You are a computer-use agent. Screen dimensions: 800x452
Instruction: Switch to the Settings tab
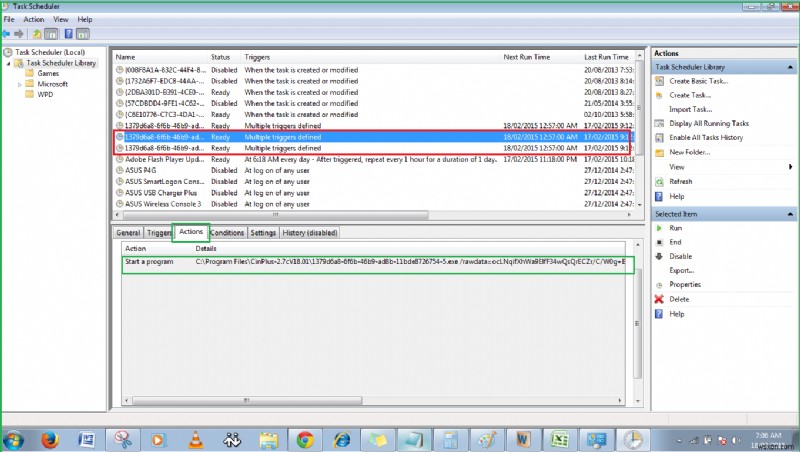click(x=263, y=233)
